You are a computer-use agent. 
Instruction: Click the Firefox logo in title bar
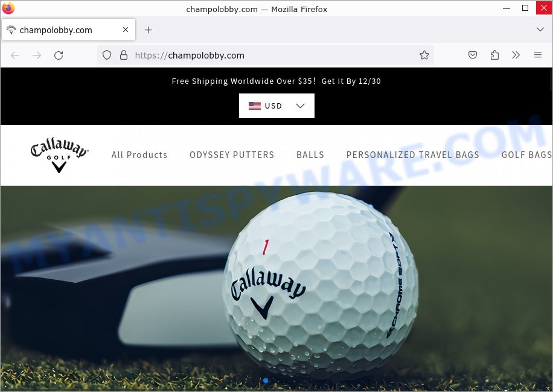pyautogui.click(x=8, y=8)
